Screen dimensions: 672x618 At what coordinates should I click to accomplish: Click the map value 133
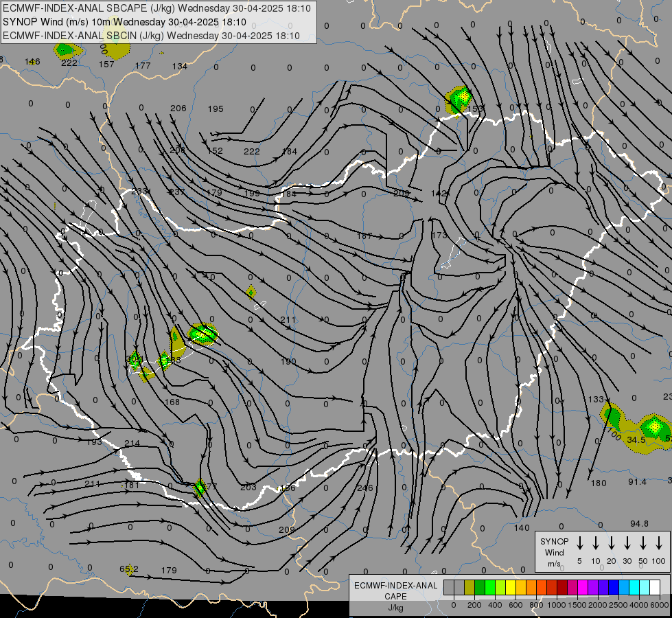[596, 399]
